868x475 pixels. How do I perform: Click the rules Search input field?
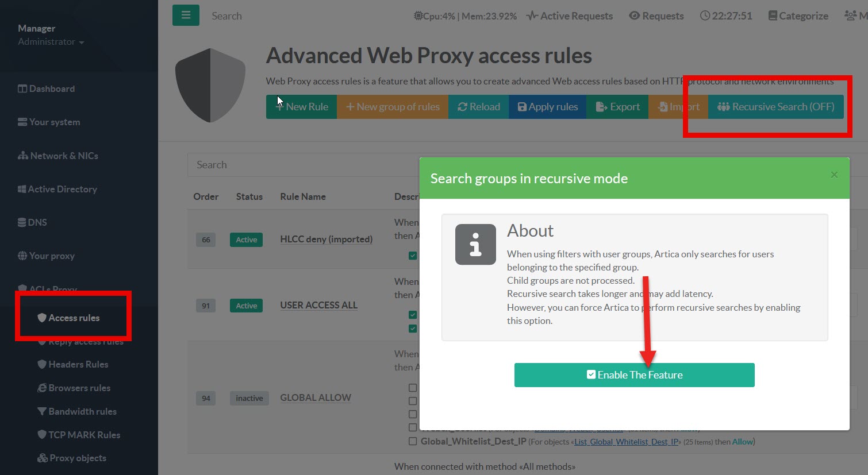point(305,165)
